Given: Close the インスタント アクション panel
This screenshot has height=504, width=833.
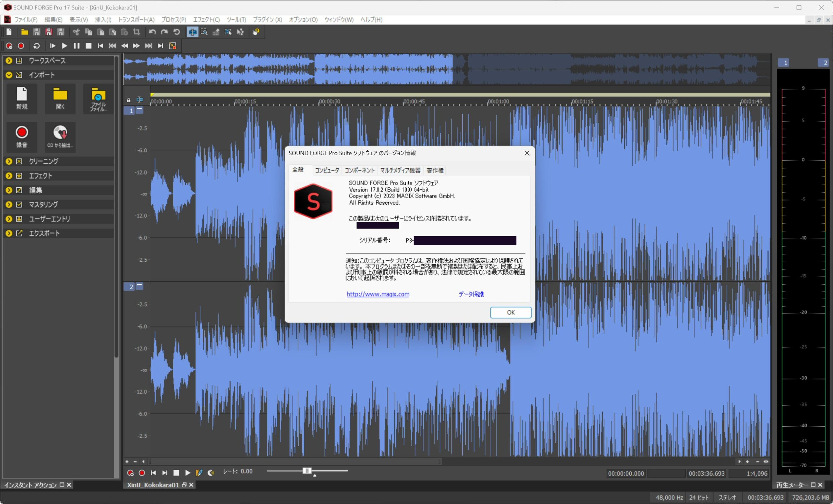Looking at the screenshot, I should pos(69,485).
